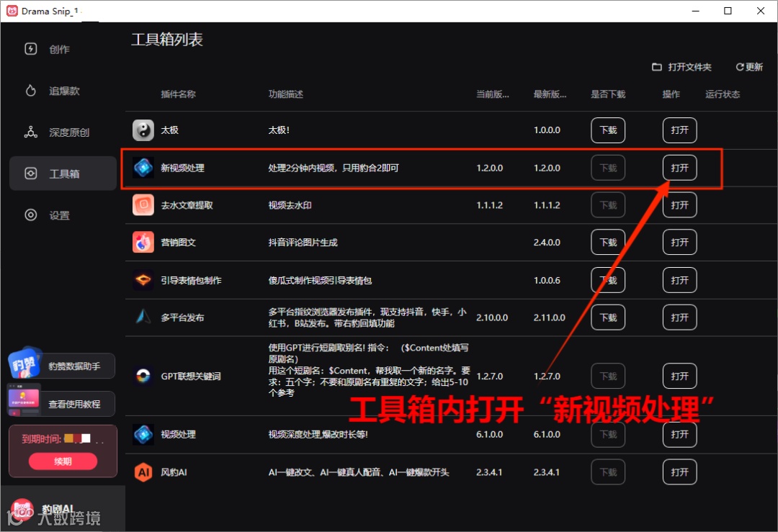
Task: Click the 深度原创 nodes icon
Action: [31, 132]
